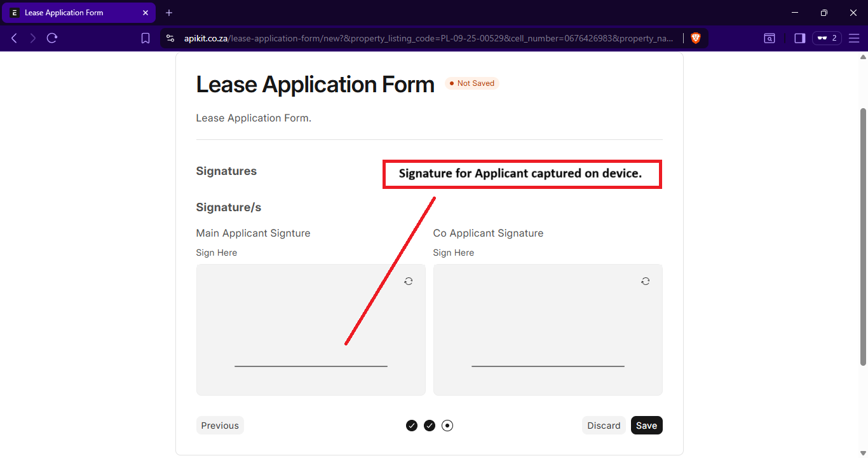Open the browser hamburger menu

(x=854, y=38)
